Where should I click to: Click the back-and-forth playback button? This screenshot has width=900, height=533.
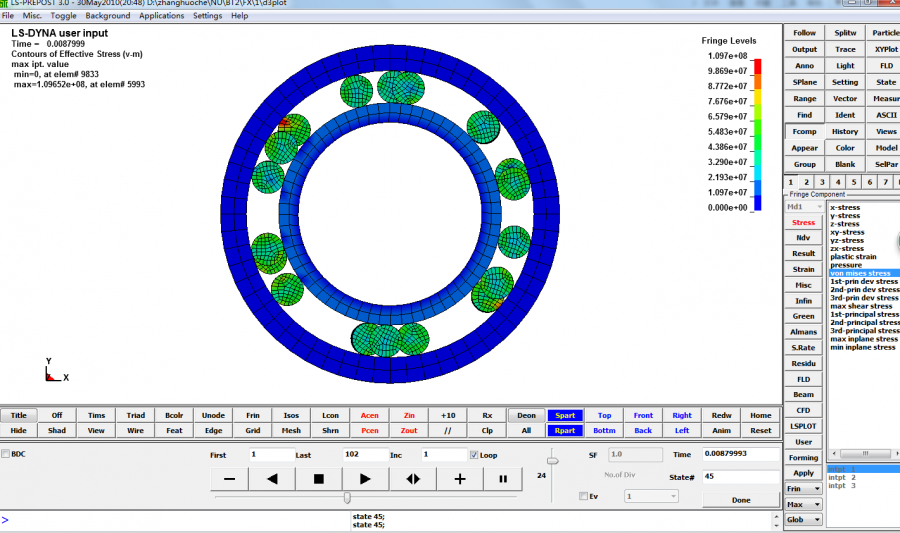pos(412,479)
